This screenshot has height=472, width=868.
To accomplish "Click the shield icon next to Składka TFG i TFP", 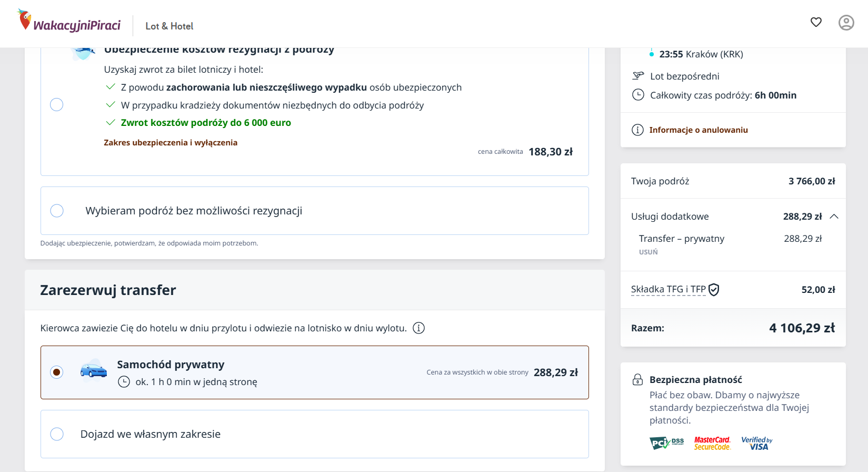I will [714, 290].
